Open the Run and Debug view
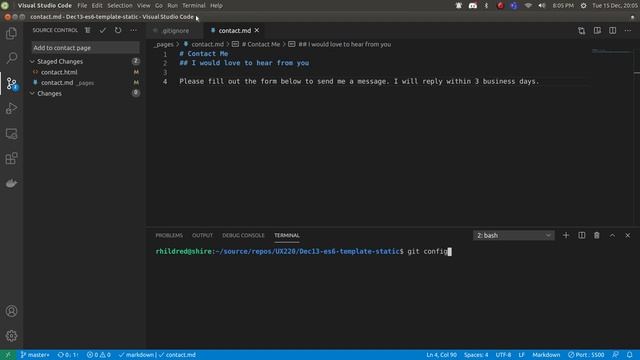This screenshot has height=360, width=640. (11, 108)
